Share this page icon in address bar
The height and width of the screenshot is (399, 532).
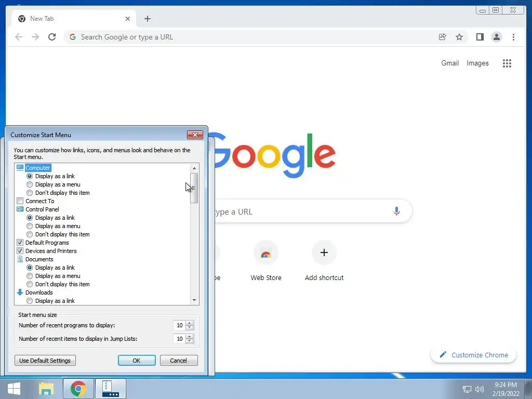click(x=443, y=37)
